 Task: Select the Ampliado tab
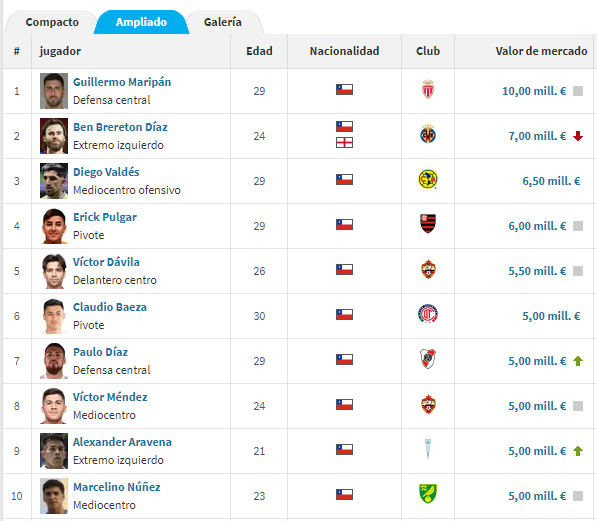(x=141, y=22)
